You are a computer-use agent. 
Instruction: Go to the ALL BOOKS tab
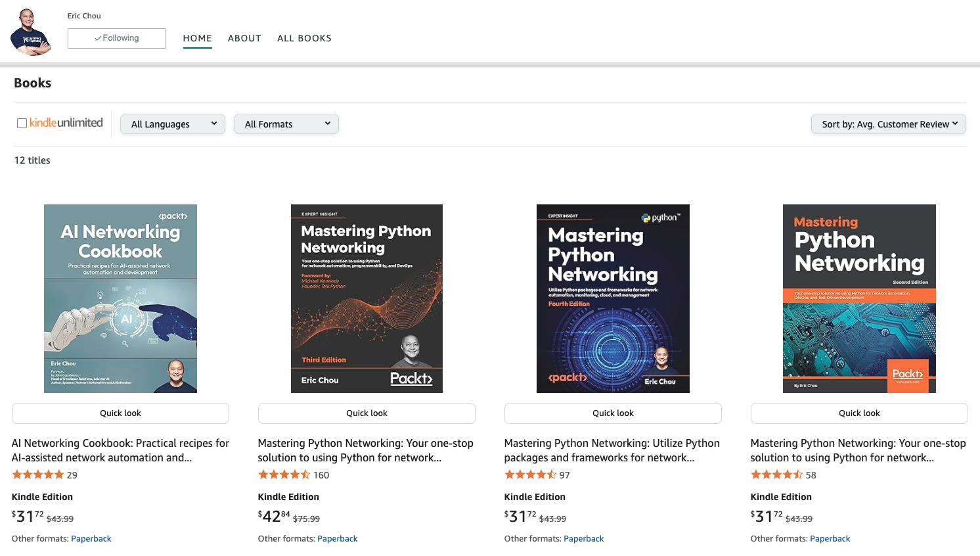click(x=304, y=38)
